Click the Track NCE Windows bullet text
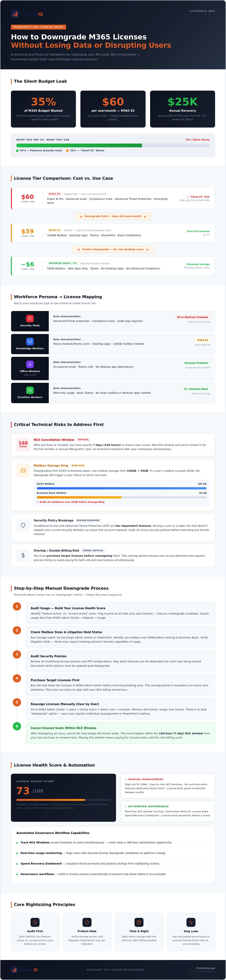Viewport: 226px width, 980px height. [x=96, y=843]
